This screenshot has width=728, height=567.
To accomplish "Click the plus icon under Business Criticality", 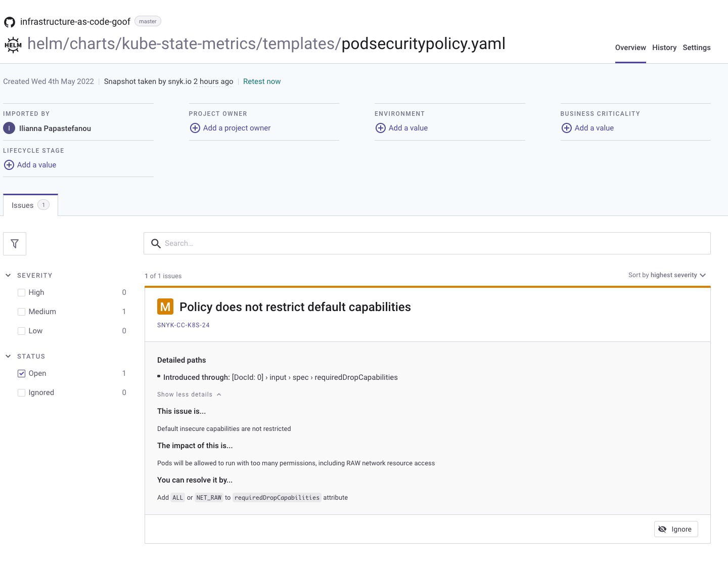I will [x=567, y=128].
